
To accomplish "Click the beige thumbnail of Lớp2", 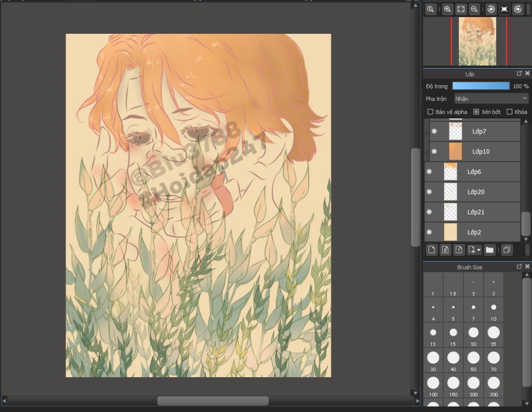I will pyautogui.click(x=450, y=232).
